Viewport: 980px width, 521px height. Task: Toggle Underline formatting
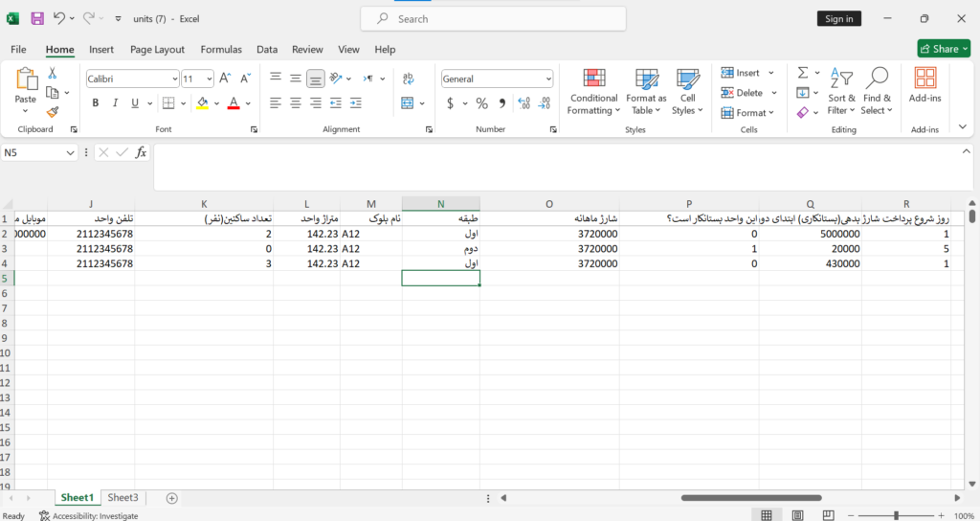click(x=135, y=103)
